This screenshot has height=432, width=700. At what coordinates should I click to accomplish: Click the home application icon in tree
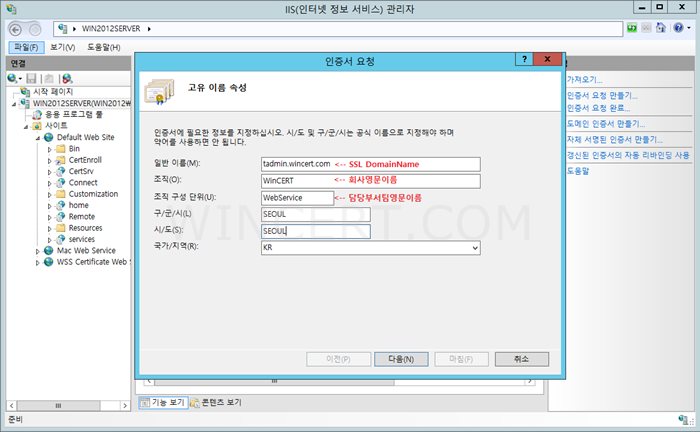click(60, 205)
